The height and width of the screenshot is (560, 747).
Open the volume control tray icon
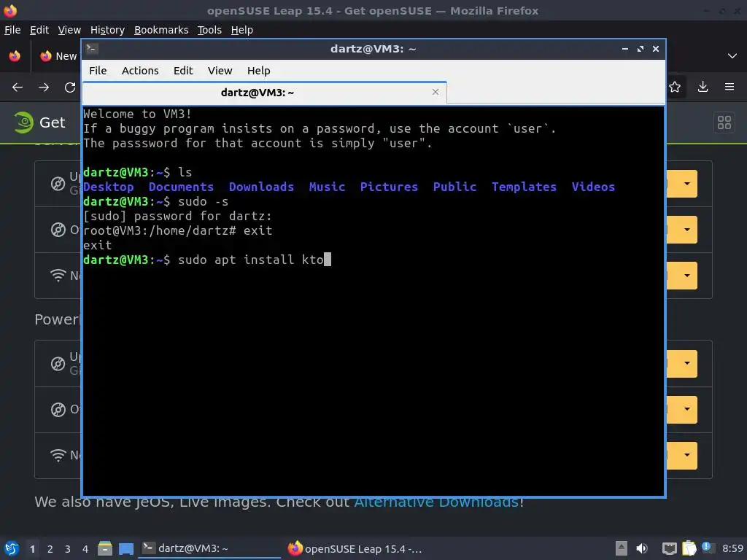(x=642, y=548)
